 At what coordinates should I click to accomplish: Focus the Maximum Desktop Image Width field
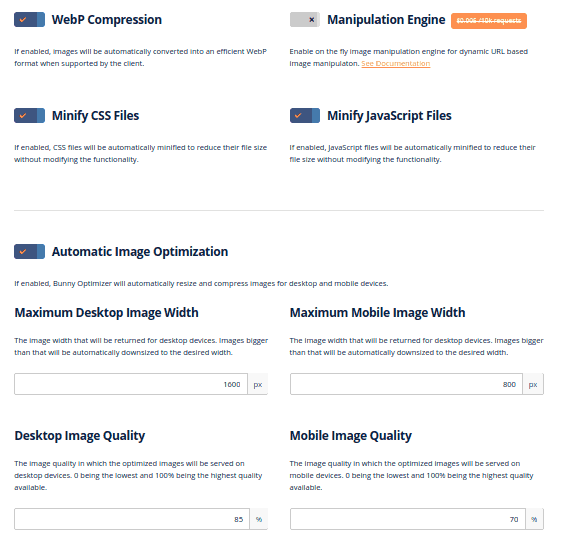point(131,384)
